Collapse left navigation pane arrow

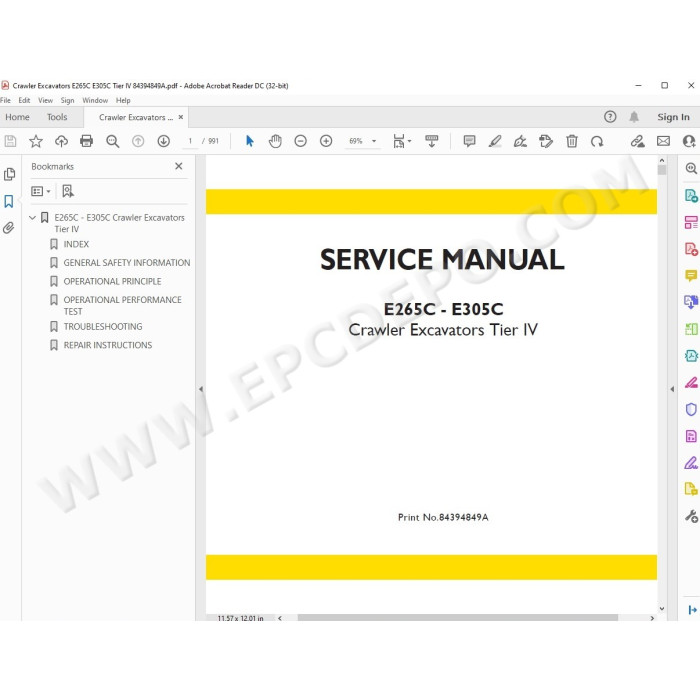[x=201, y=389]
